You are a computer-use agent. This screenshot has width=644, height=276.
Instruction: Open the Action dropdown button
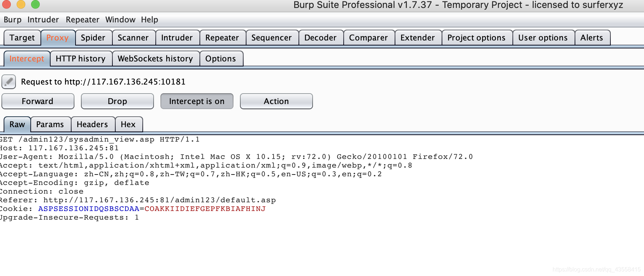[x=276, y=101]
